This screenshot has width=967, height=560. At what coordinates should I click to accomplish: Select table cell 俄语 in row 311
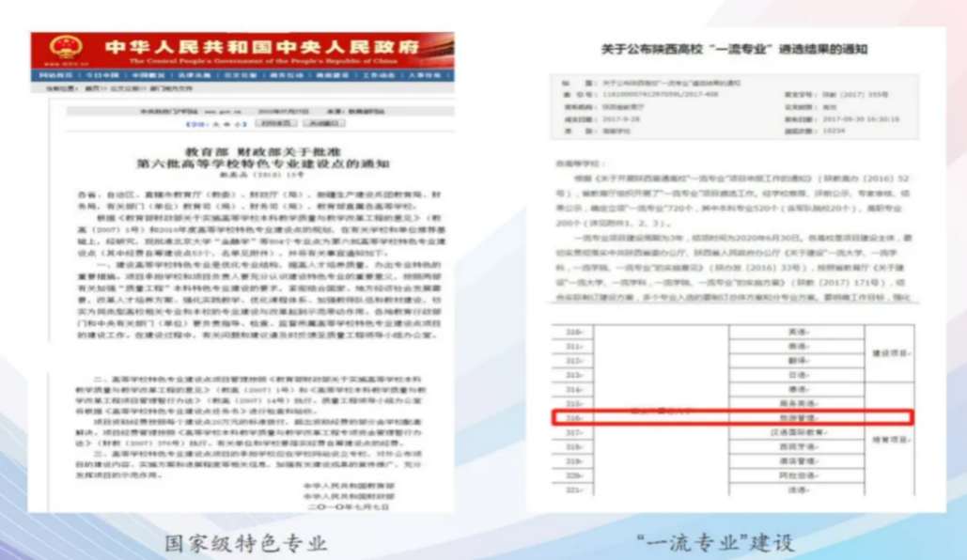(x=797, y=347)
